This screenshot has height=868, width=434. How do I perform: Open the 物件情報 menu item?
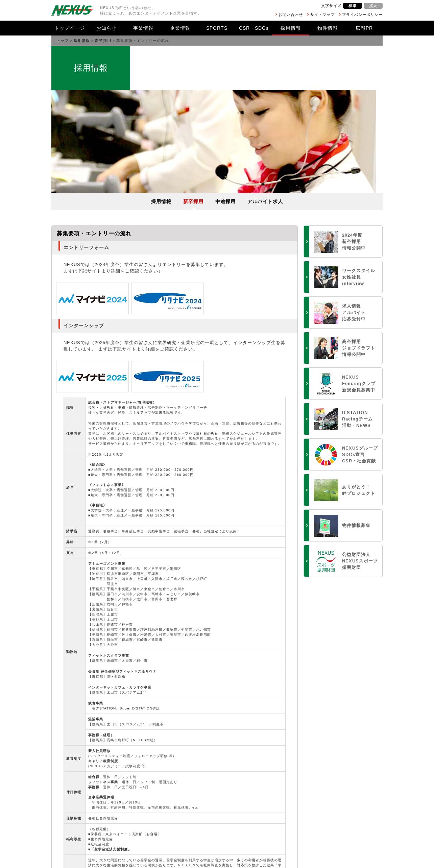tap(327, 28)
